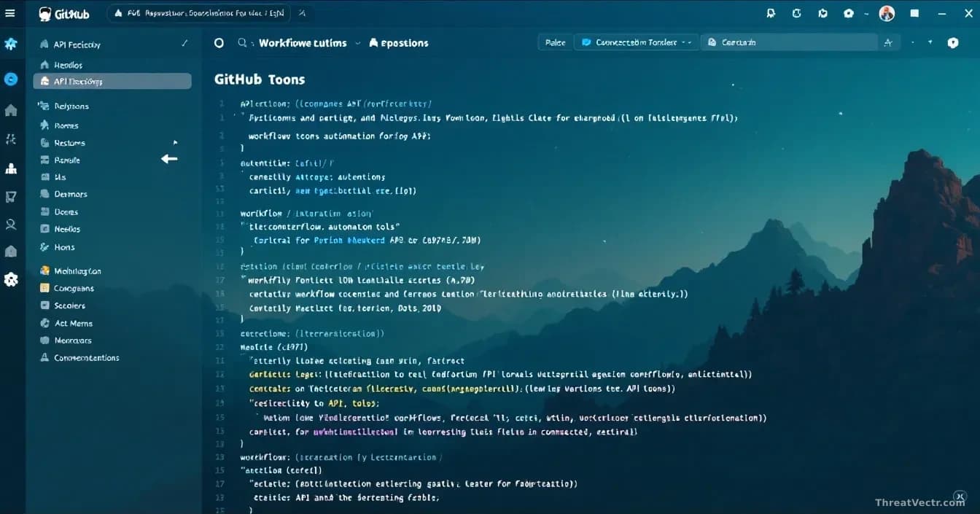
Task: Click the API Fecicby sidebar header
Action: 77,44
